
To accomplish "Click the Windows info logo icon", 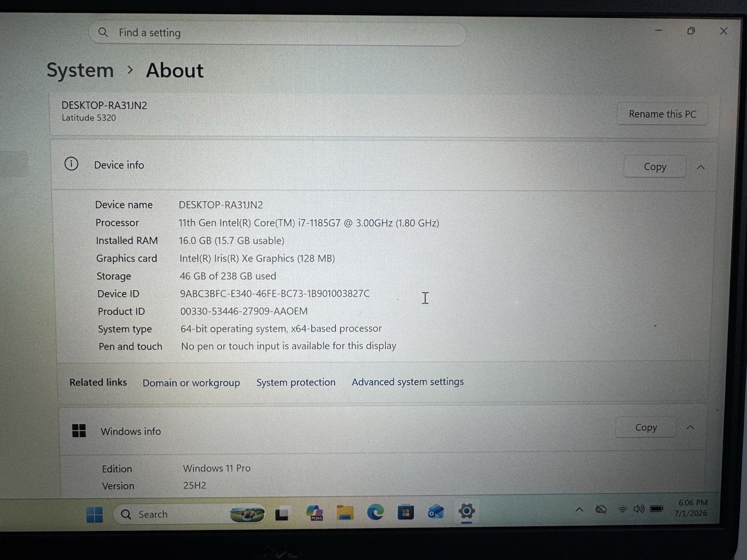I will click(79, 430).
